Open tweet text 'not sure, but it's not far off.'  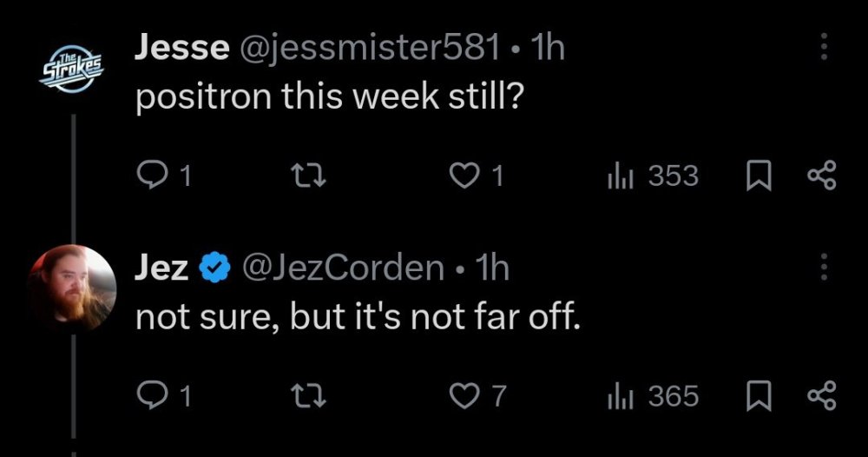pos(358,317)
